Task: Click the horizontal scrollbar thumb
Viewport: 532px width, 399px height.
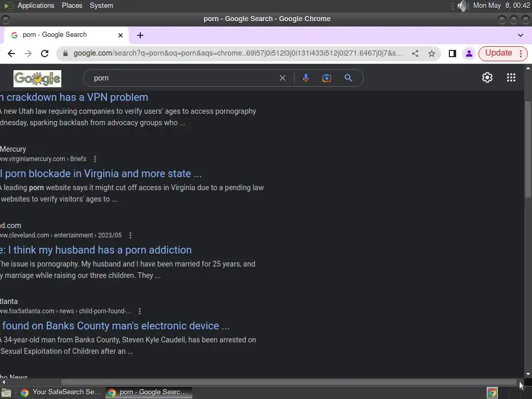Action: [x=289, y=382]
